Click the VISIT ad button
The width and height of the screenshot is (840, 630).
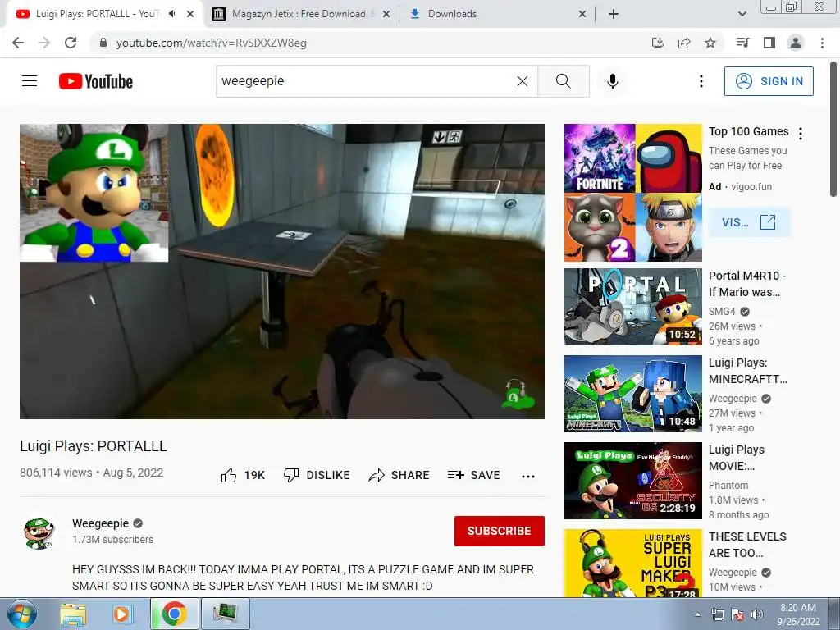tap(749, 222)
